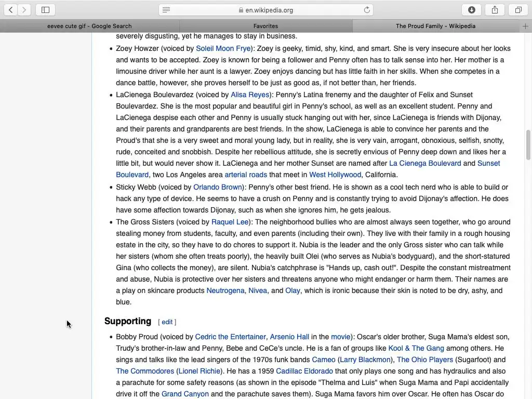Viewport: 532px width, 399px height.
Task: Click the page vertical scrollbar thumb
Action: (x=528, y=144)
